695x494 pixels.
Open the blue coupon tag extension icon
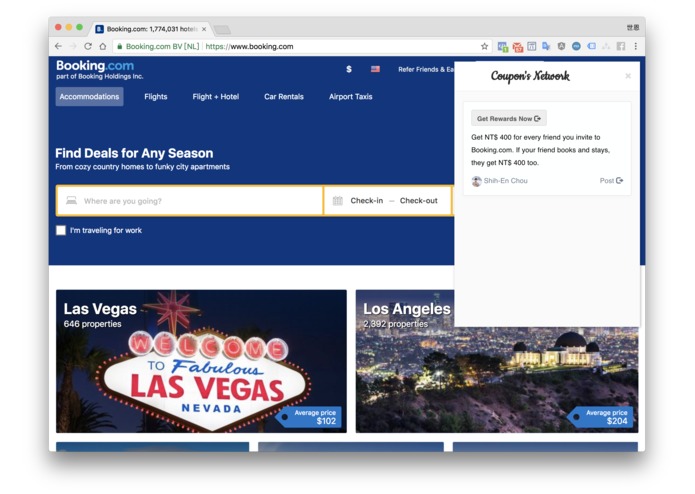(x=591, y=46)
